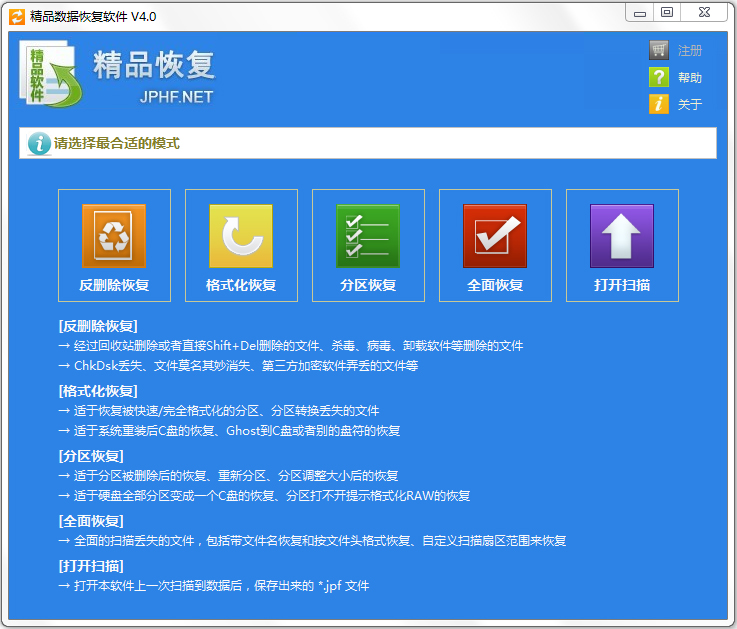Select the 分区恢复 mode label
Image resolution: width=737 pixels, height=629 pixels.
point(368,285)
